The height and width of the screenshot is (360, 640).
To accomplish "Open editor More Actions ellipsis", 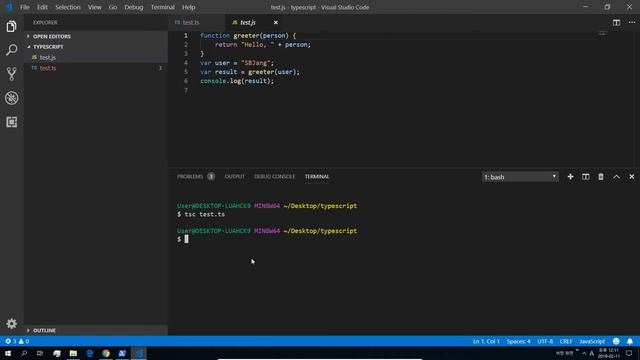I will tap(631, 22).
